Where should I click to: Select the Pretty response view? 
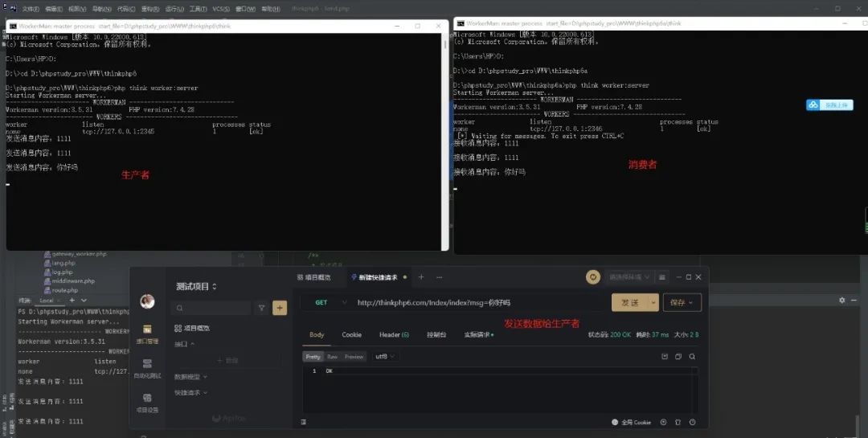(x=313, y=357)
